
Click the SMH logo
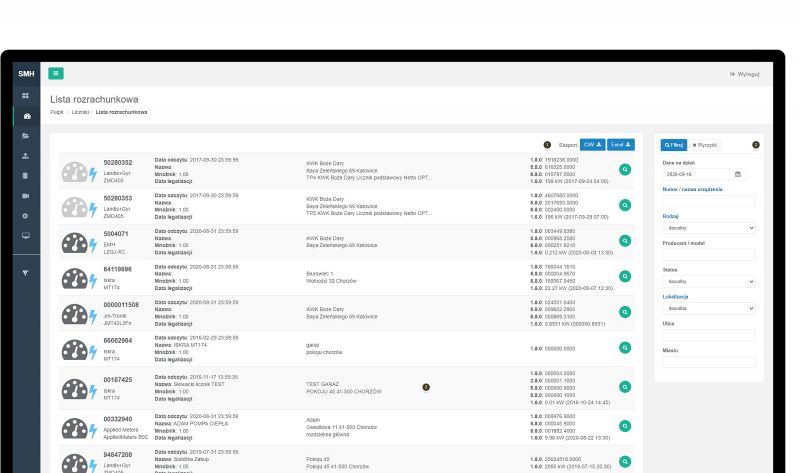(26, 73)
